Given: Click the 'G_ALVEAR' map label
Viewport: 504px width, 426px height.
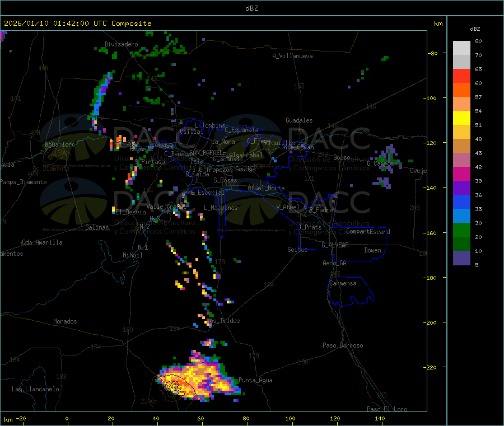Looking at the screenshot, I should (335, 245).
